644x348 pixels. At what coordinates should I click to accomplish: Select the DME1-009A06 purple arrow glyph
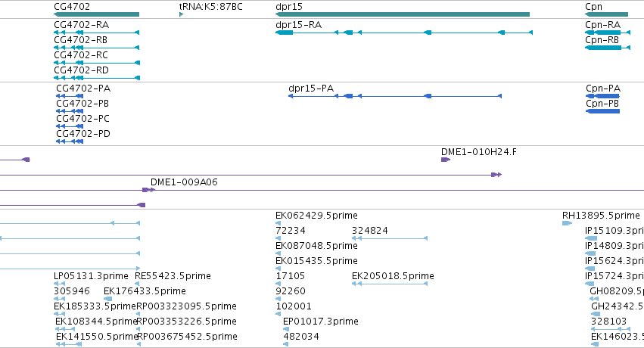pos(148,190)
